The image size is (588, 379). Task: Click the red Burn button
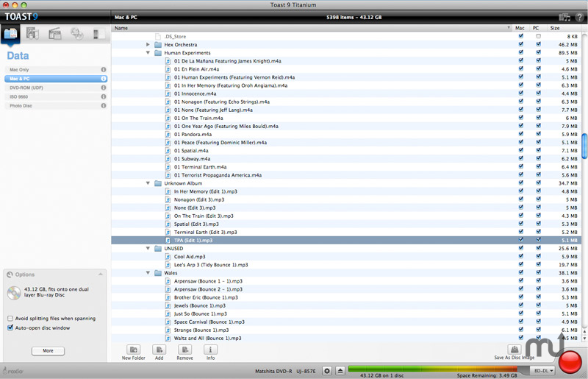[x=570, y=362]
